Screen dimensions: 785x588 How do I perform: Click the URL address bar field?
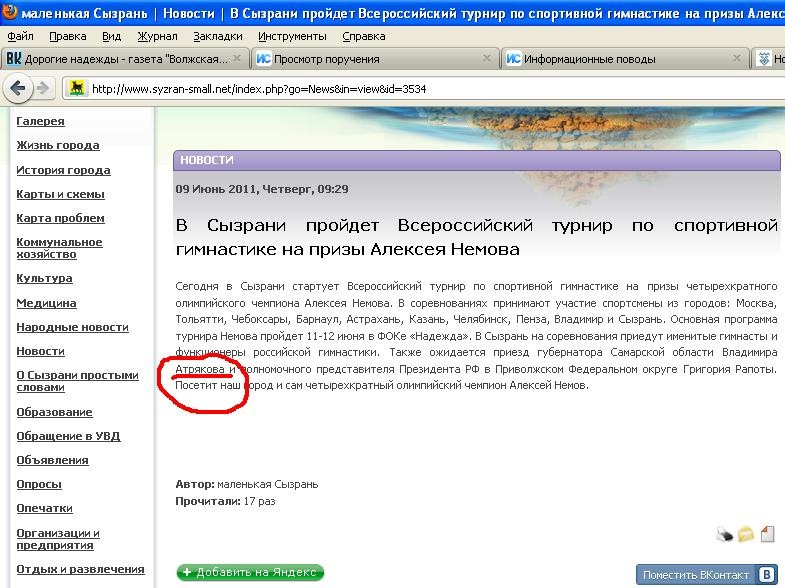[400, 88]
